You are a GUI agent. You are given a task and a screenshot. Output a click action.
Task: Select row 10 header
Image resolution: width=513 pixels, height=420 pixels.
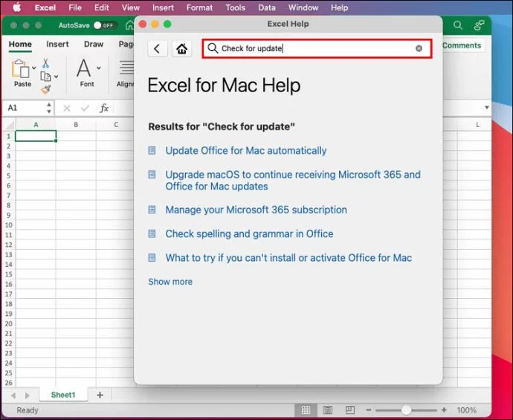click(x=8, y=225)
